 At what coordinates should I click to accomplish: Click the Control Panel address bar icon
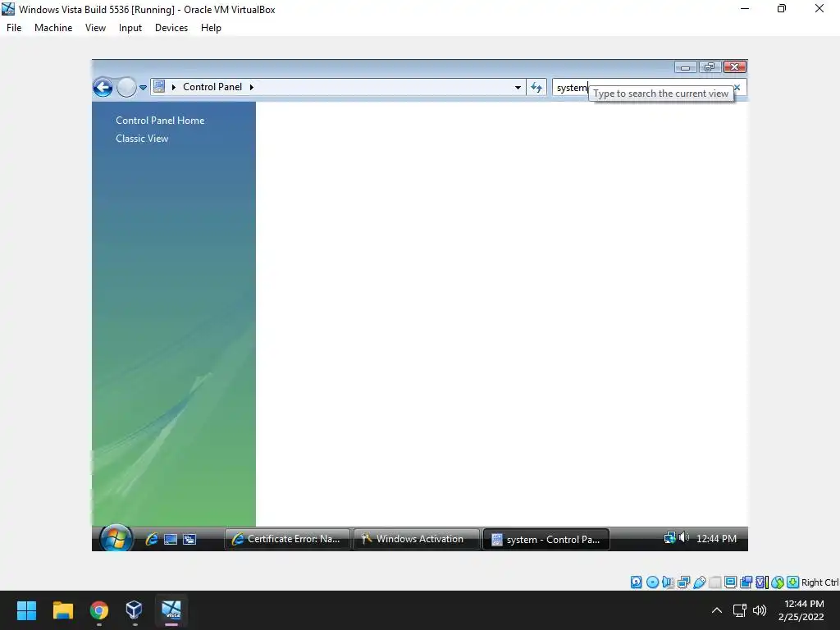tap(159, 86)
